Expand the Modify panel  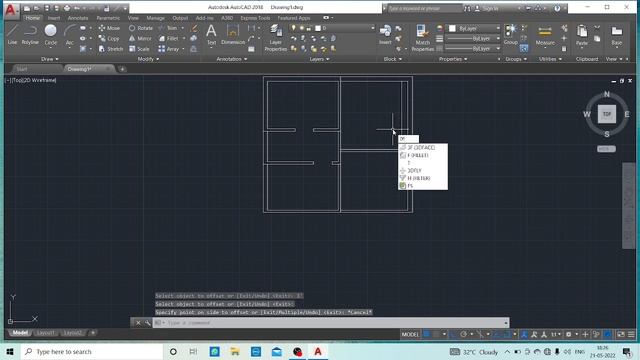[148, 59]
